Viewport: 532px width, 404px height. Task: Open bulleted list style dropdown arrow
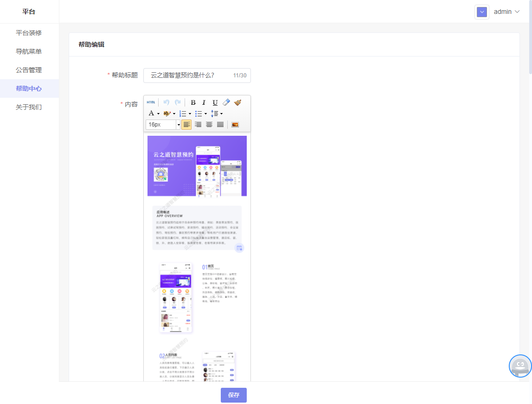click(x=205, y=114)
